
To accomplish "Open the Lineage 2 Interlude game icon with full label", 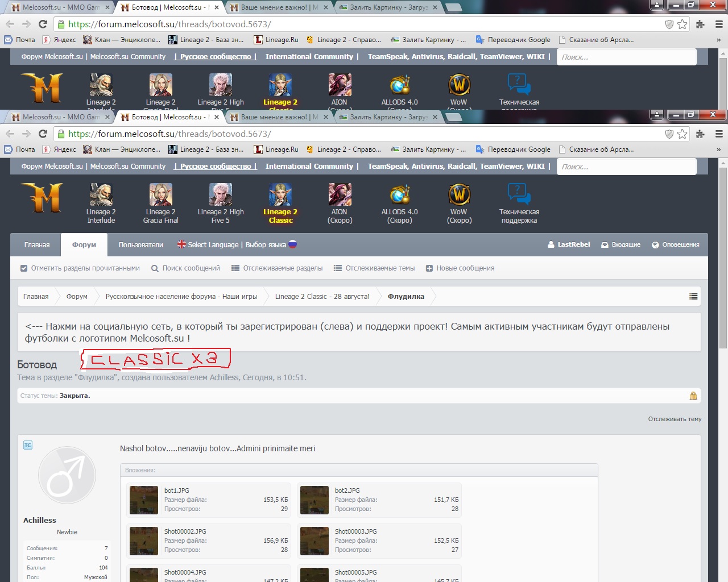I will pyautogui.click(x=101, y=203).
